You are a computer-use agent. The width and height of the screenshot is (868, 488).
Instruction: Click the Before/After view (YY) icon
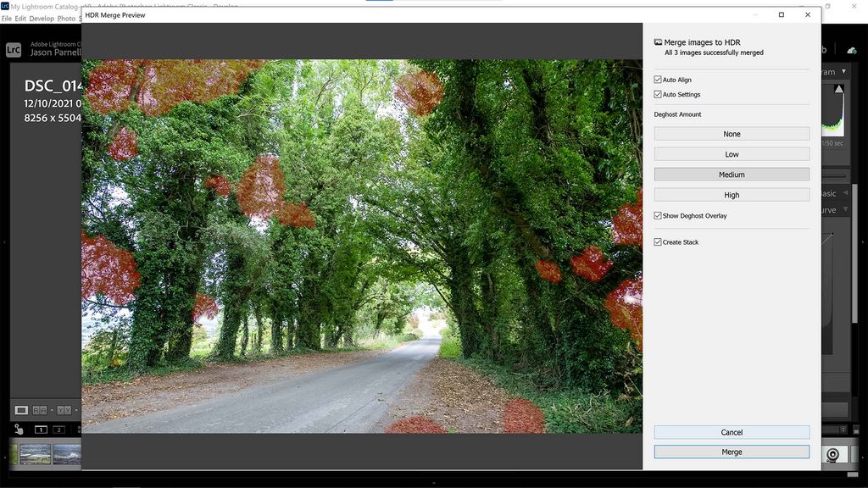point(64,410)
